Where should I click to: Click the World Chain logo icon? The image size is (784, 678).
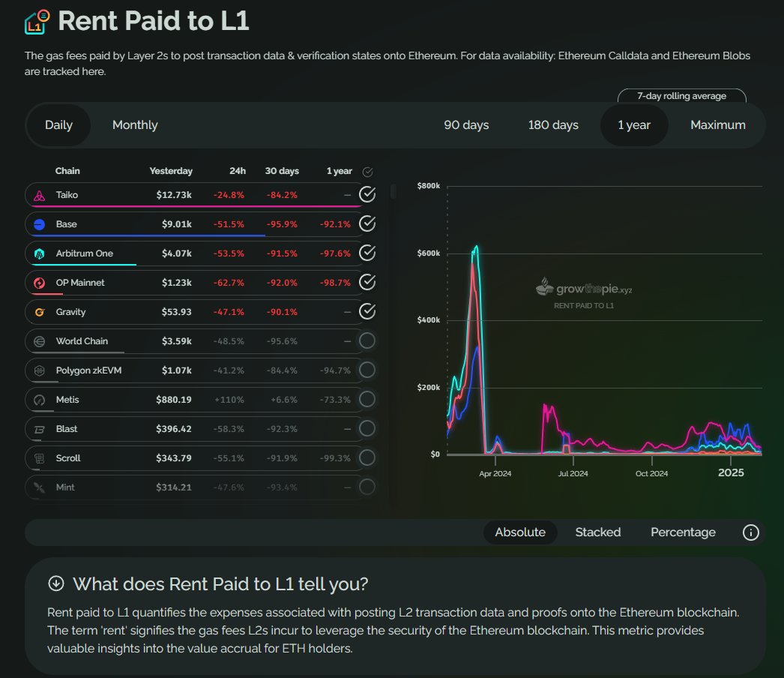[40, 341]
